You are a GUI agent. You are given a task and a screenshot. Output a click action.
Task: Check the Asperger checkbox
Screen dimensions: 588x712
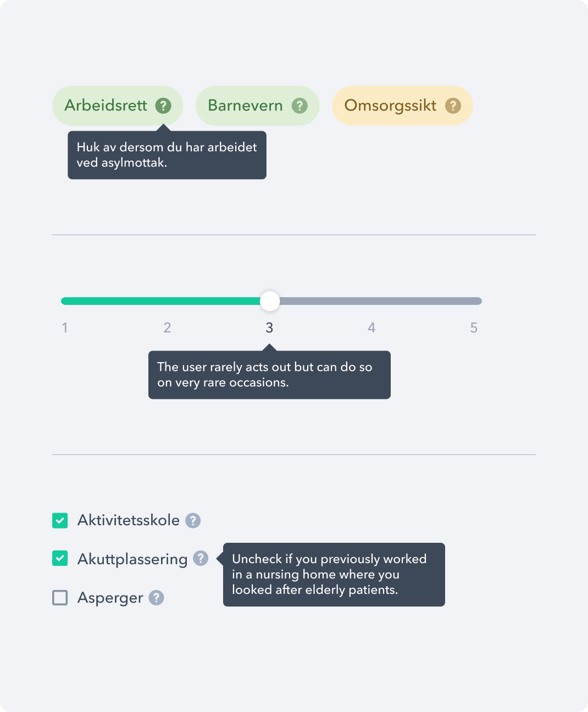coord(60,598)
